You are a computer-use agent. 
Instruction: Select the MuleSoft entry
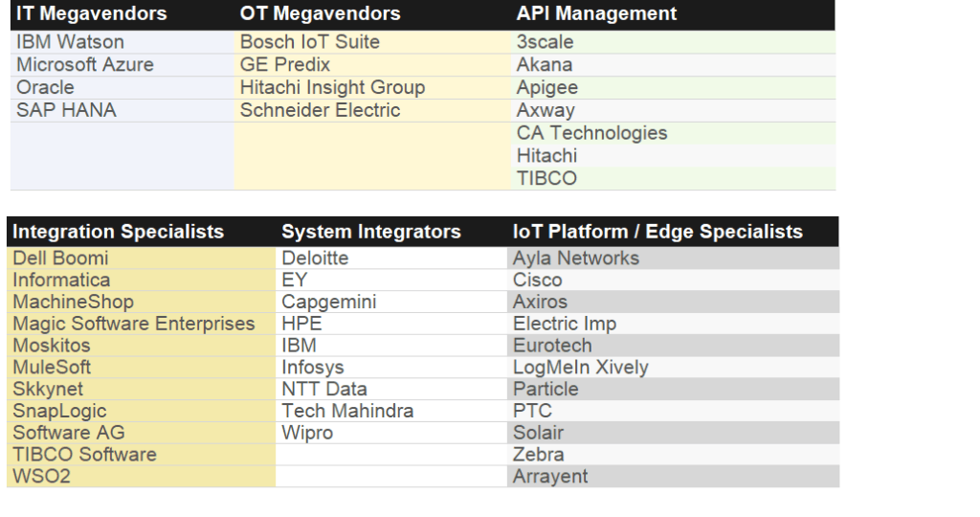[52, 368]
